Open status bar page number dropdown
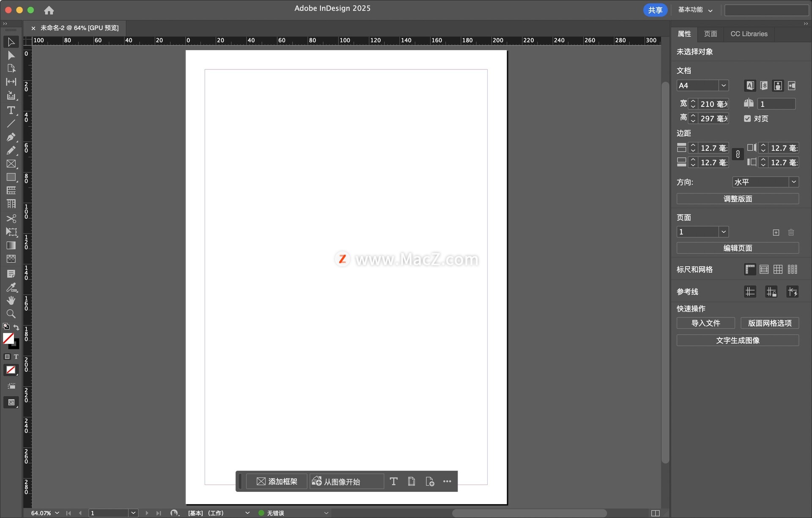The width and height of the screenshot is (812, 518). [x=133, y=513]
